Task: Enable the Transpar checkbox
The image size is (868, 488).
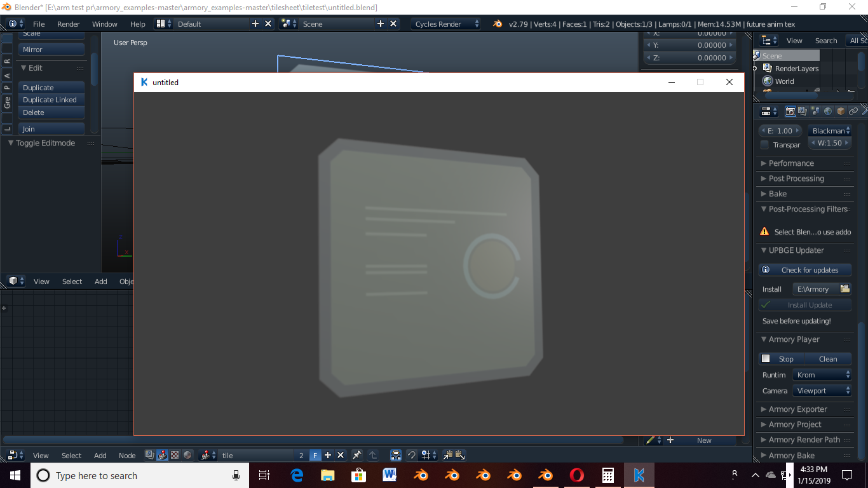Action: pyautogui.click(x=765, y=144)
